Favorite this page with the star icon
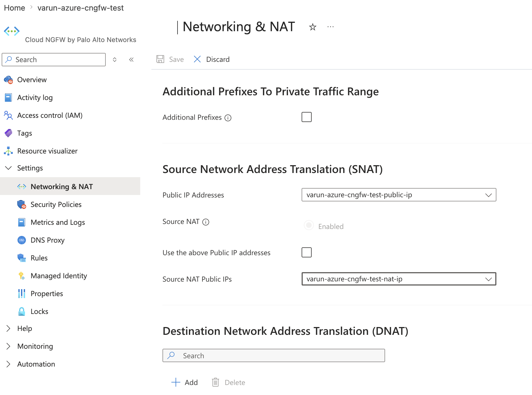 click(x=312, y=27)
